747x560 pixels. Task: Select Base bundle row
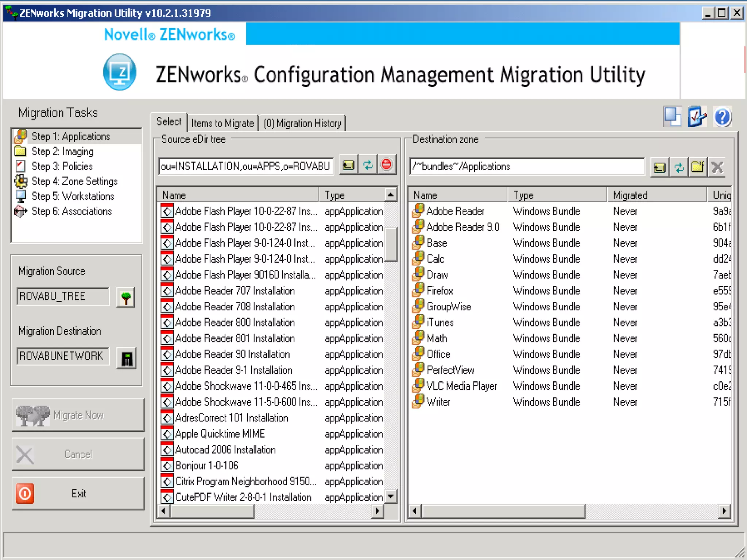[570, 243]
